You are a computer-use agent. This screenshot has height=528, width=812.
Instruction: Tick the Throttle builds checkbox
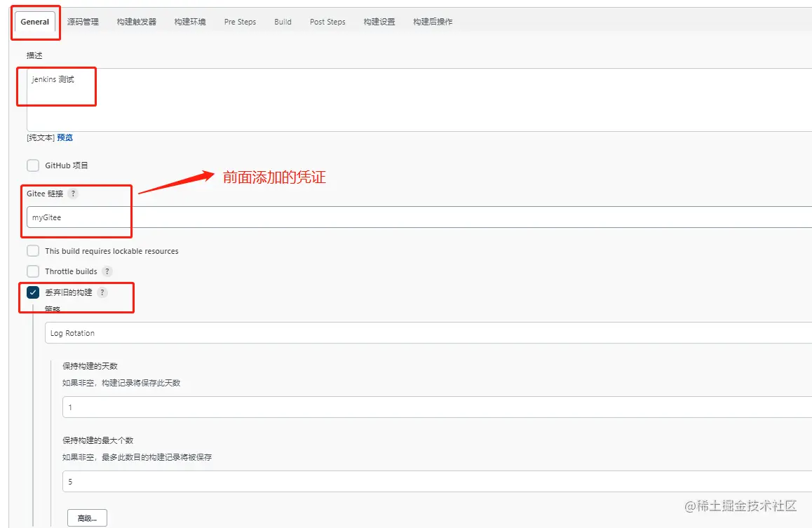[33, 271]
